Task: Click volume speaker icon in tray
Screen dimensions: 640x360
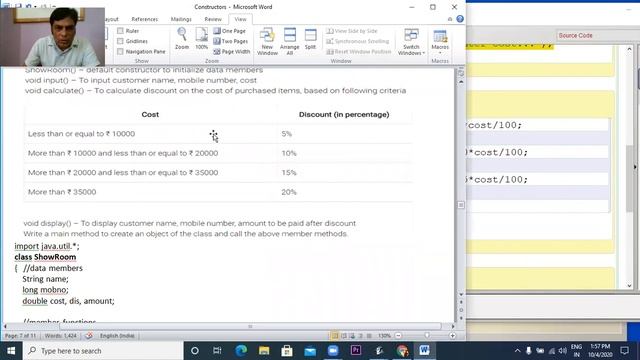Action: (x=562, y=351)
